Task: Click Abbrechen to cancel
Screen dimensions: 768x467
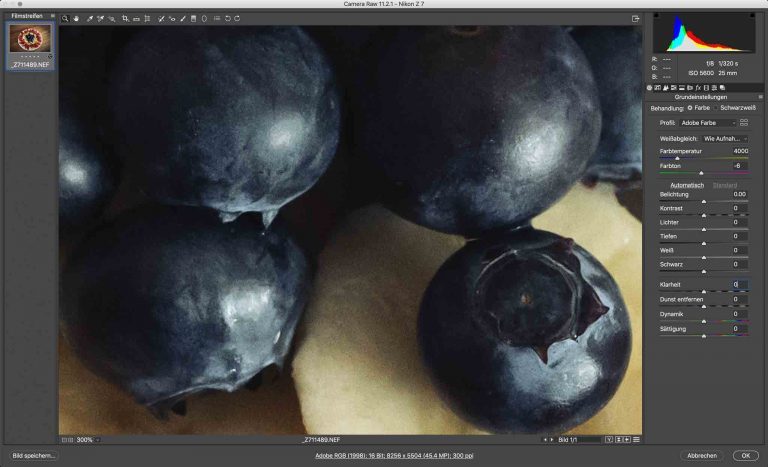Action: click(702, 455)
